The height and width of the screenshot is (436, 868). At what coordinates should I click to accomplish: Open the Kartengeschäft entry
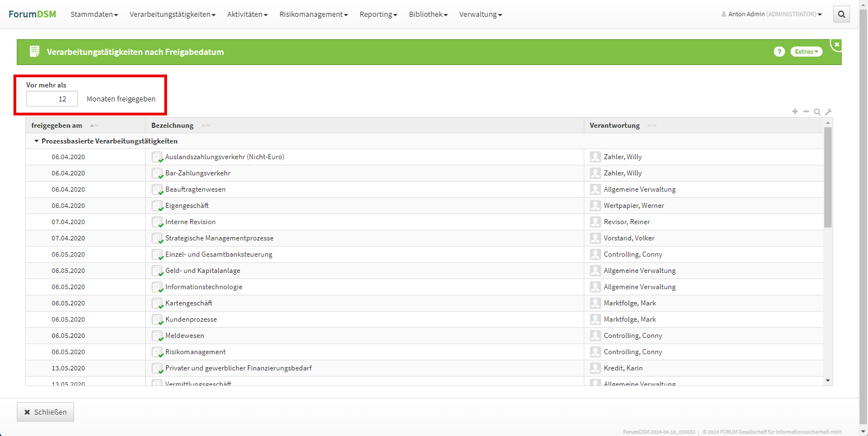coord(188,303)
